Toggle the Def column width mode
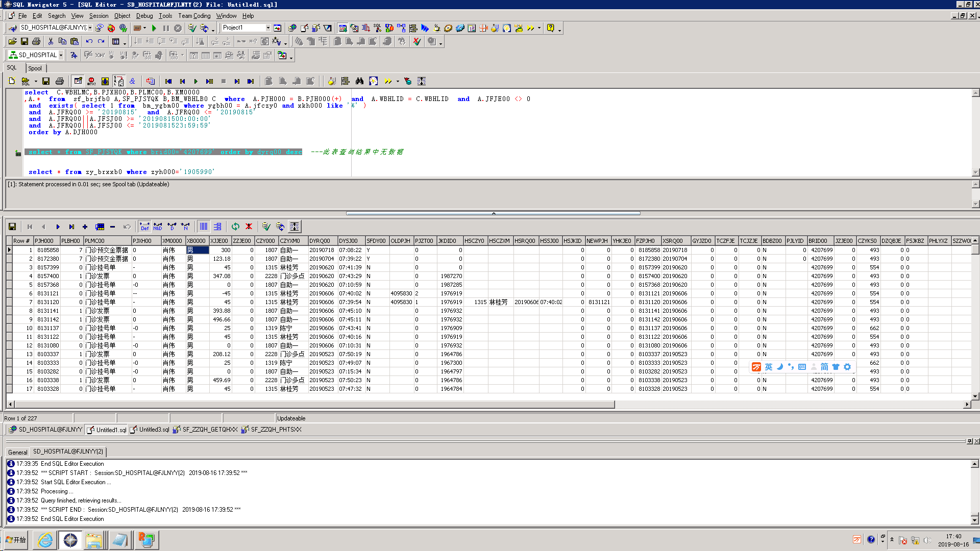 click(144, 227)
